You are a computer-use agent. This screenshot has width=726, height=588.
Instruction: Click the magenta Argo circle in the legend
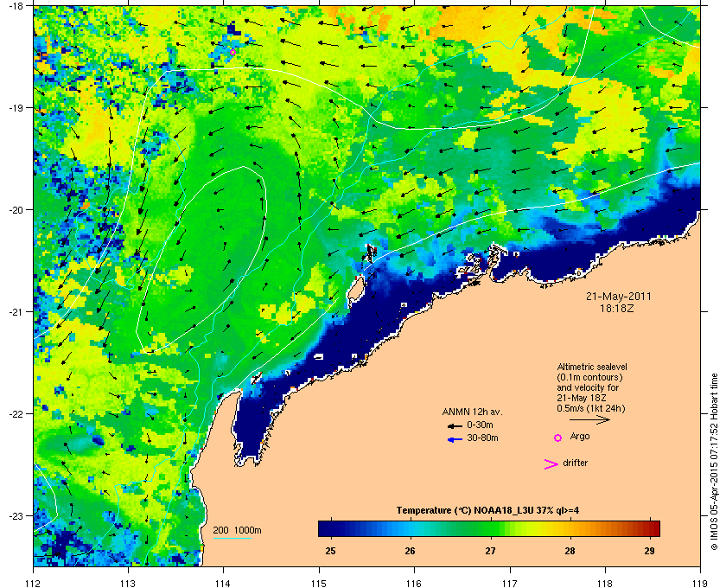point(558,438)
